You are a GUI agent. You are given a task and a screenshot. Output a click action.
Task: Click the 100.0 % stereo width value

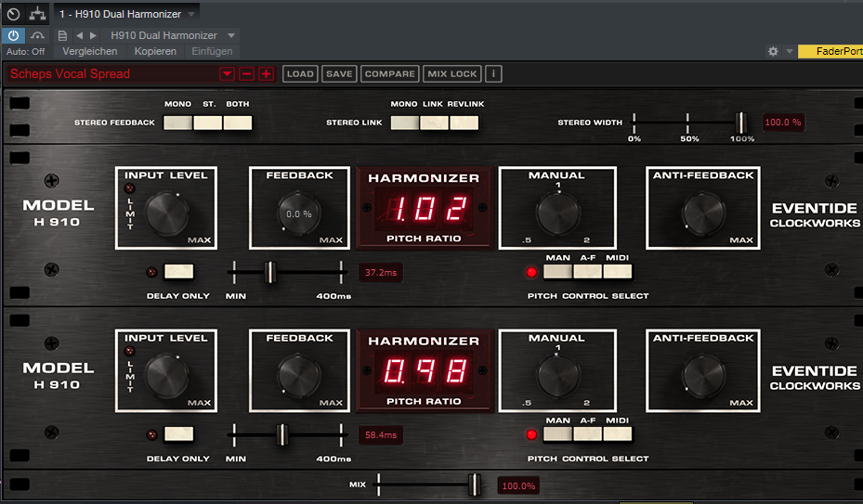tap(782, 123)
